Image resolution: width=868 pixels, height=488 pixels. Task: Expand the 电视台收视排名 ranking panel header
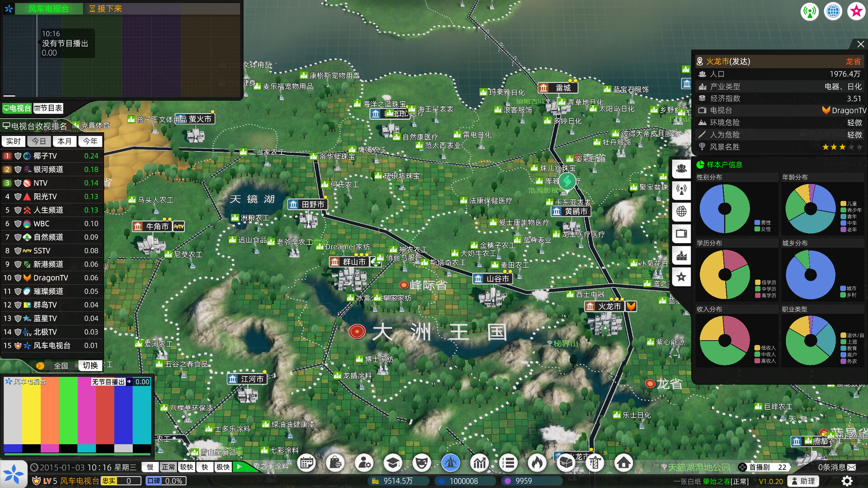[35, 126]
